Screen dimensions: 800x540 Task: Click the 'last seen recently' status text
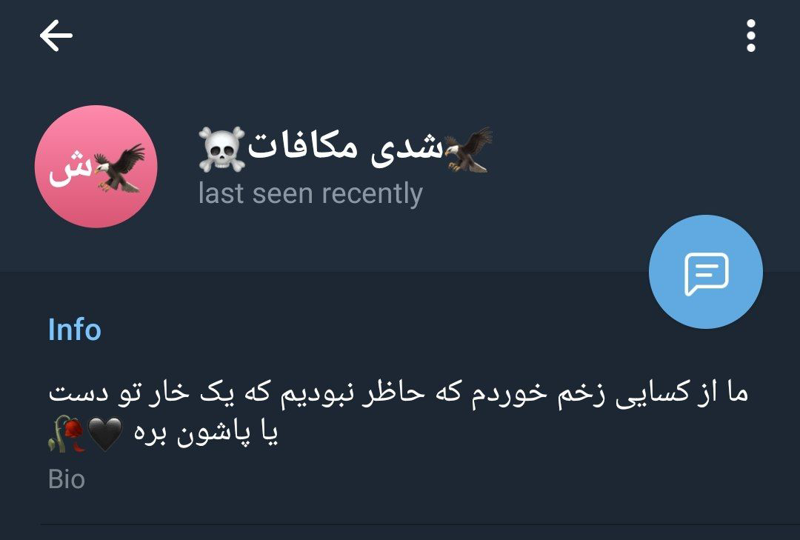tap(310, 194)
